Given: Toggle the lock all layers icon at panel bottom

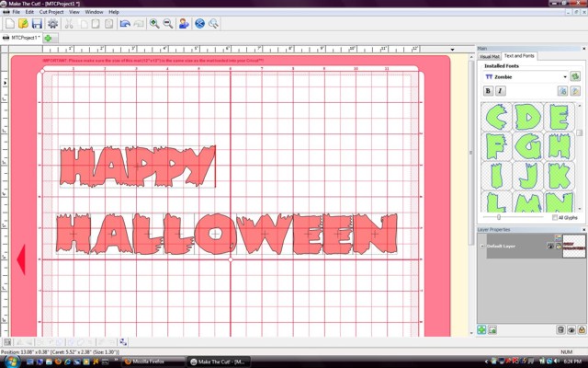Looking at the screenshot, I should 582,329.
